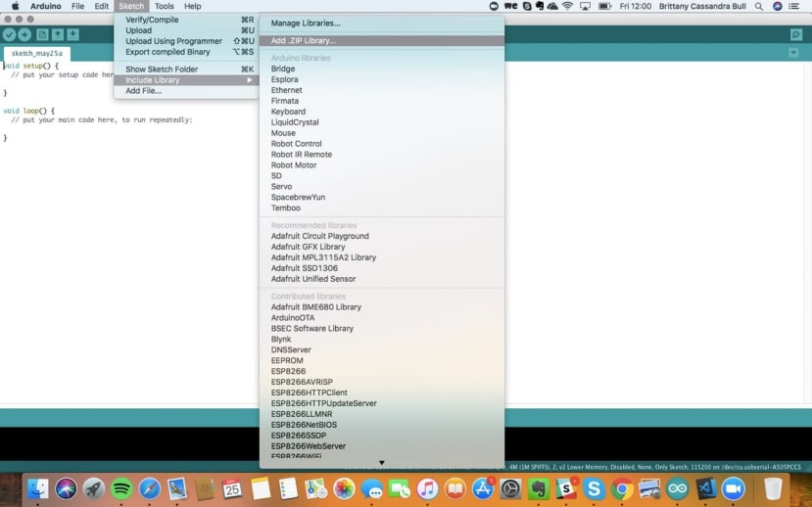Include the Temboo library
Screen dimensions: 812x507
click(382, 207)
